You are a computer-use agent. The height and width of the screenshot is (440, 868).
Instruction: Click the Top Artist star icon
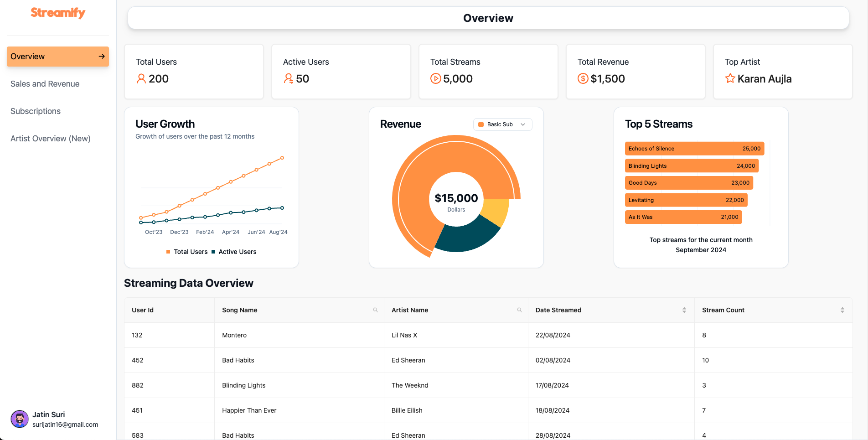(730, 78)
